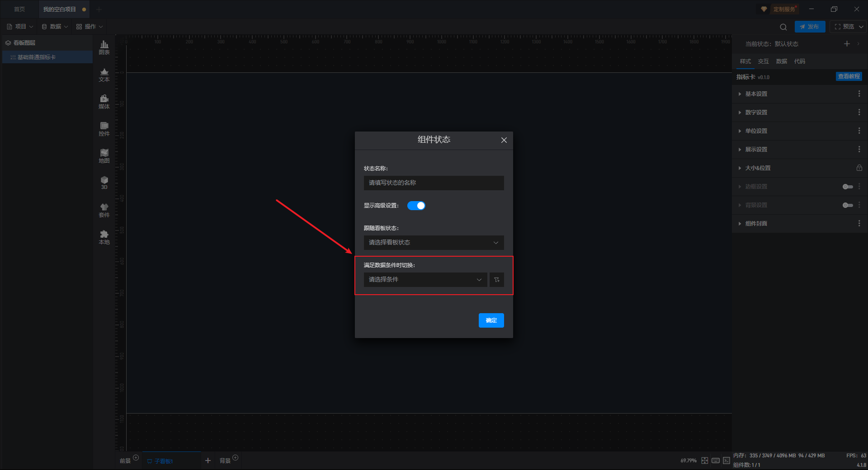The height and width of the screenshot is (470, 868).
Task: Click the lock icon for 大小&位置
Action: click(859, 168)
